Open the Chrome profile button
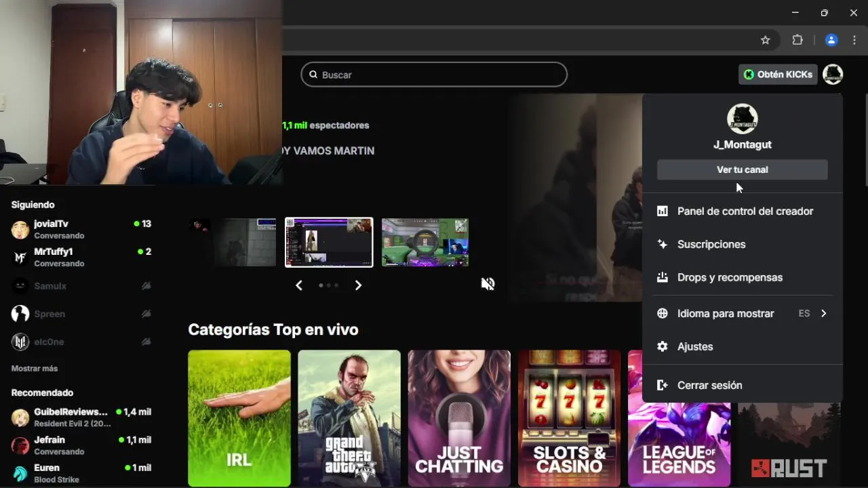The width and height of the screenshot is (868, 488). 831,40
